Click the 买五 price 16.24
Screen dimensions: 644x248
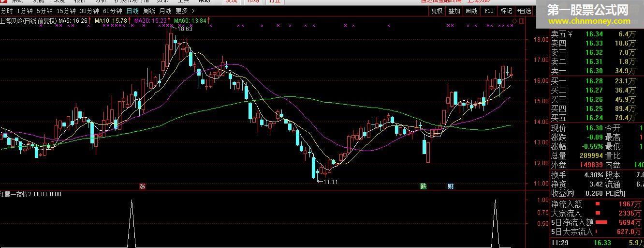[x=594, y=118]
